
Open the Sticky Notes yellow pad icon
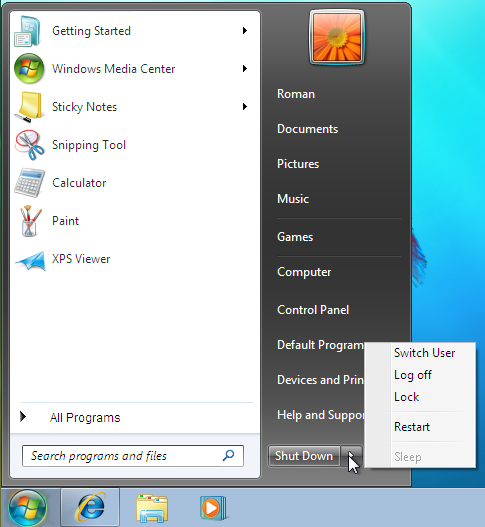click(x=29, y=107)
